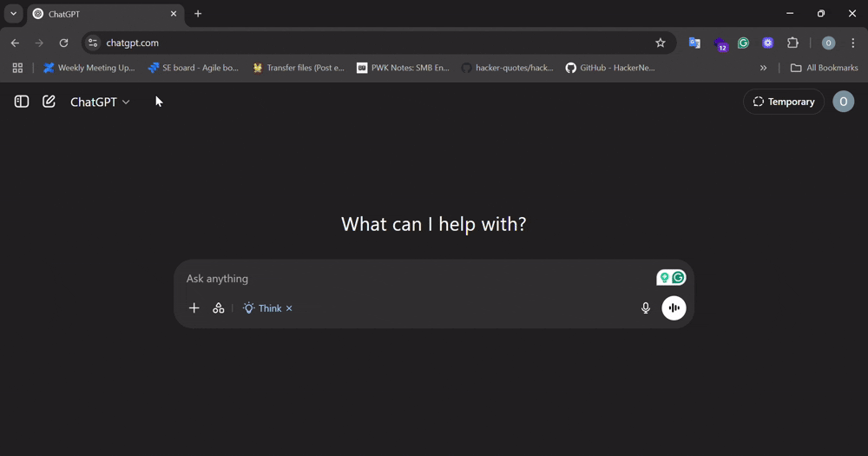
Task: Start voice mode with waveform button
Action: click(674, 308)
